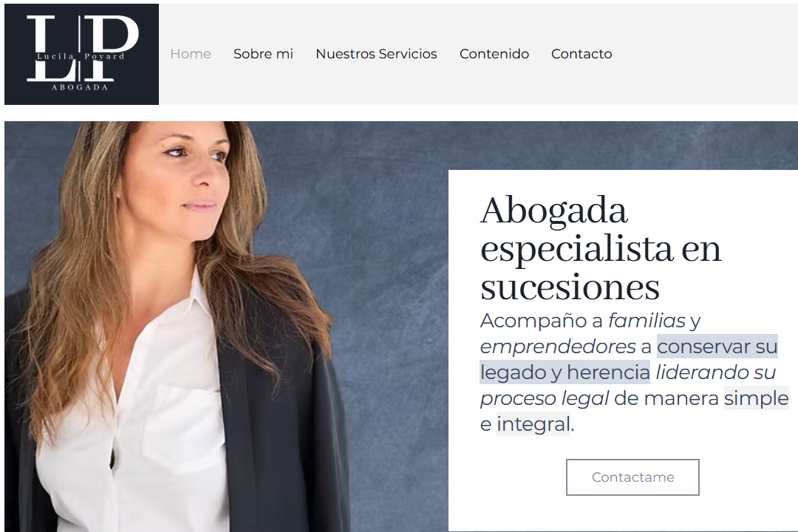The image size is (798, 532).
Task: Click the Lucila Poyard name in the logo
Action: pos(81,56)
